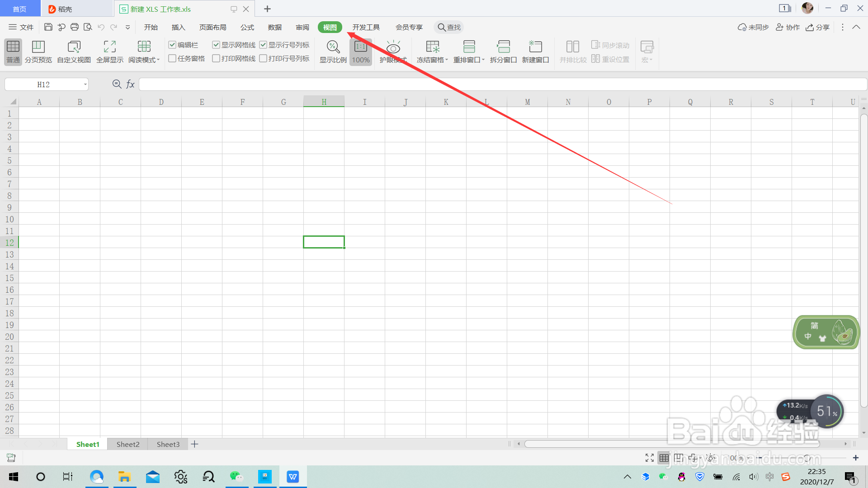Viewport: 868px width, 488px height.
Task: Switch to Sheet2 tab
Action: [128, 444]
